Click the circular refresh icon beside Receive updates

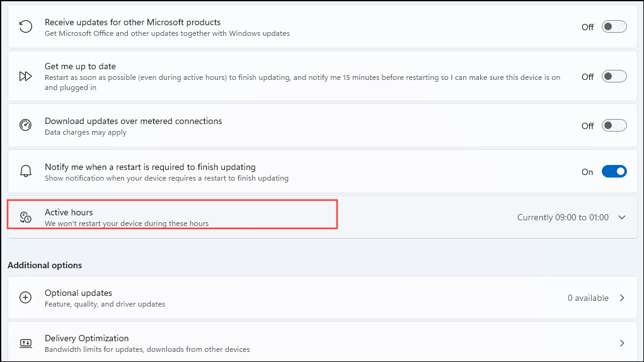[x=26, y=27]
